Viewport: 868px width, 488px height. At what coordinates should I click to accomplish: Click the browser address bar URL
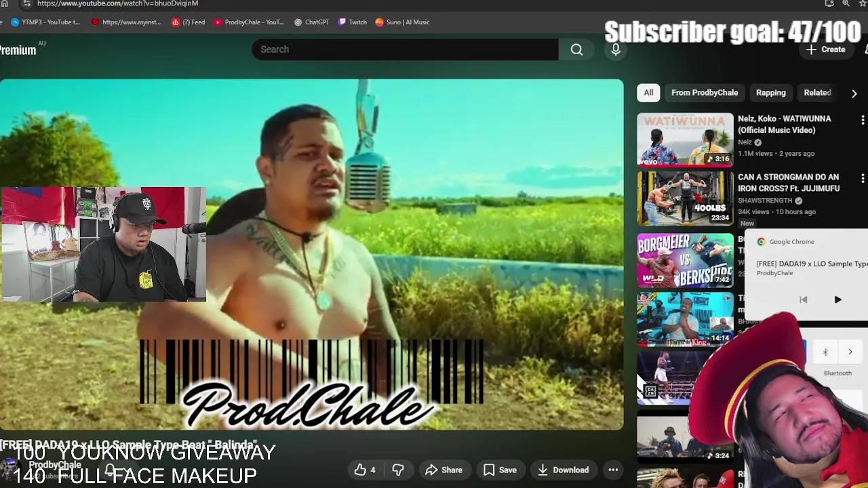117,3
